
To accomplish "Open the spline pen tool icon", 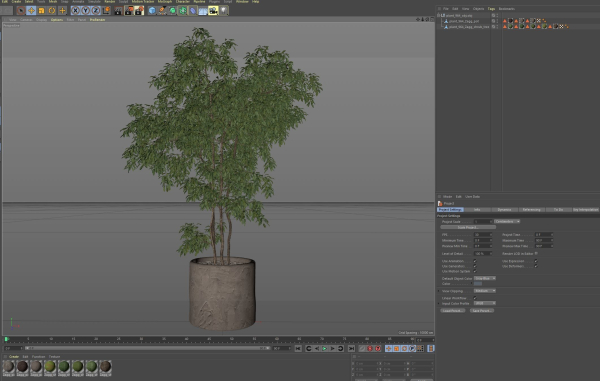I will click(x=162, y=11).
